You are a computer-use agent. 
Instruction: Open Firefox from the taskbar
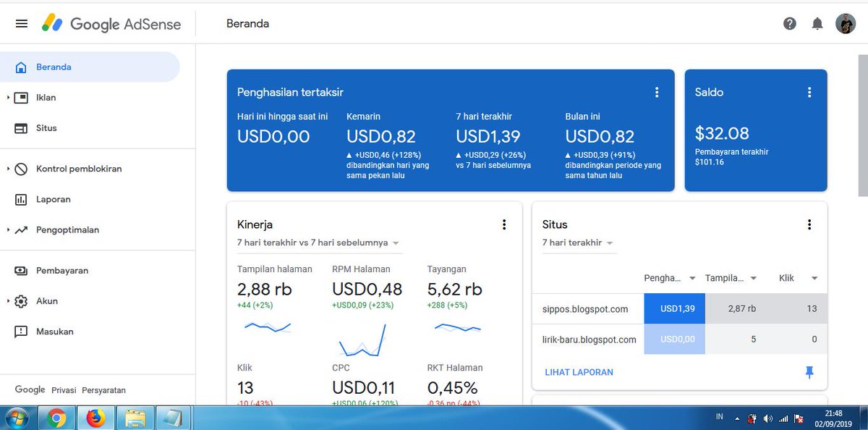coord(95,418)
